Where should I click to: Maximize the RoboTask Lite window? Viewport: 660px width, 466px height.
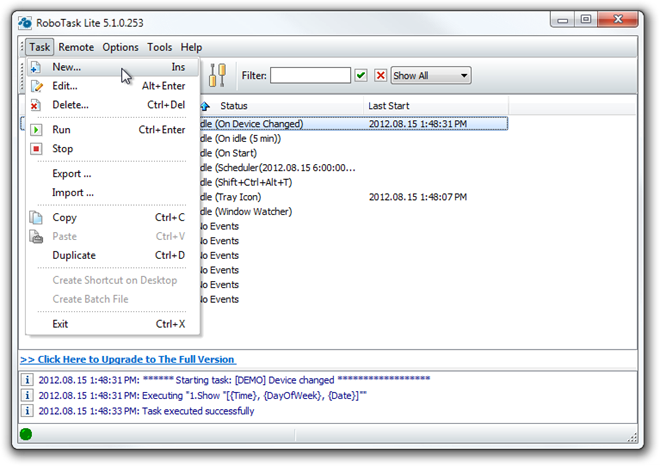[x=585, y=19]
